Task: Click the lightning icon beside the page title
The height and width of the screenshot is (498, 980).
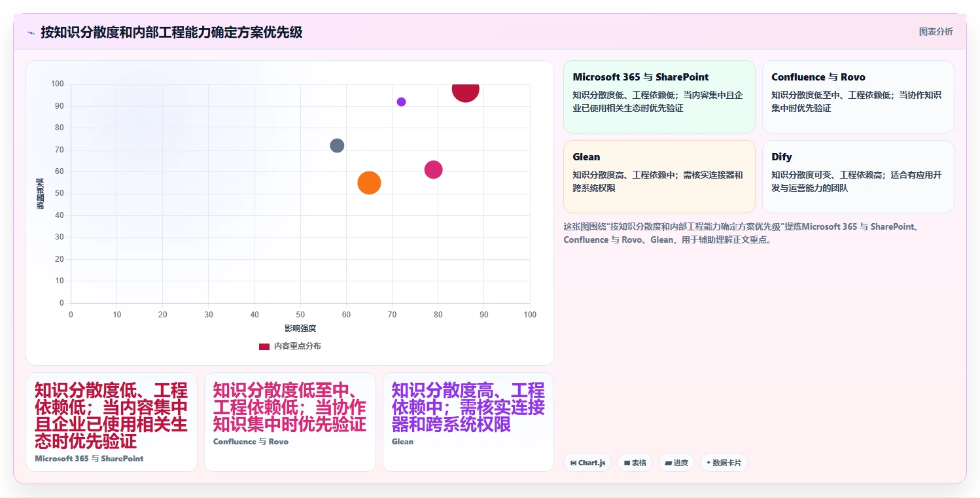Action: tap(31, 33)
